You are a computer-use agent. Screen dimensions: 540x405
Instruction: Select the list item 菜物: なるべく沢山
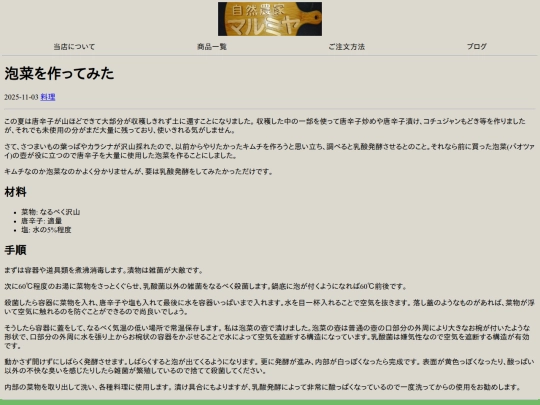click(51, 212)
